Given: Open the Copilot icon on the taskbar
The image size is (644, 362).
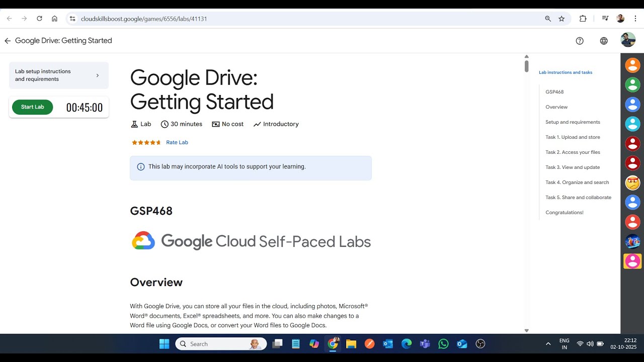Looking at the screenshot, I should click(x=314, y=344).
